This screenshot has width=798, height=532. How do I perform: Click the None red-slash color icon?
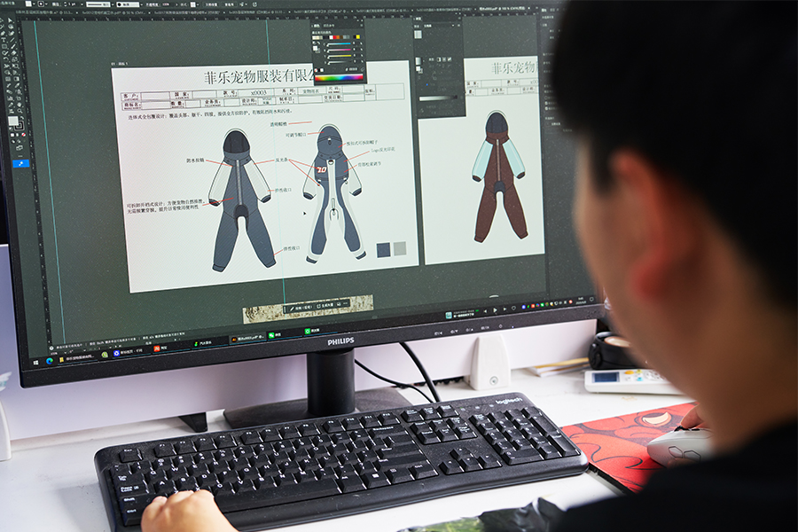(x=23, y=135)
